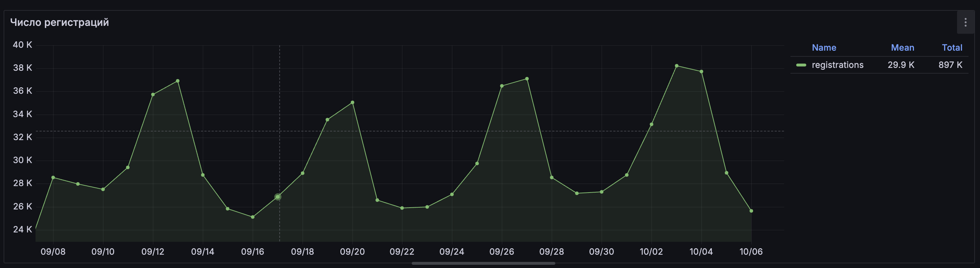Click the 897 K total value in the legend
Screen dimensions: 980x268
pyautogui.click(x=950, y=65)
